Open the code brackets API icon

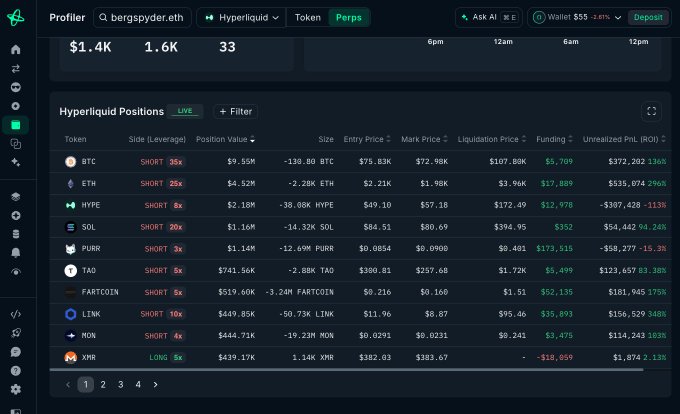(x=16, y=314)
